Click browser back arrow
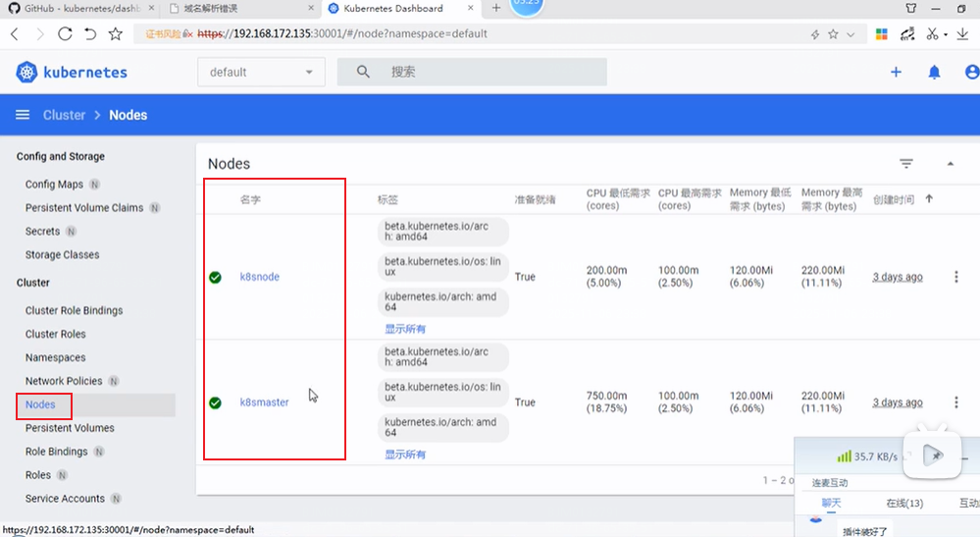The image size is (980, 537). 15,33
